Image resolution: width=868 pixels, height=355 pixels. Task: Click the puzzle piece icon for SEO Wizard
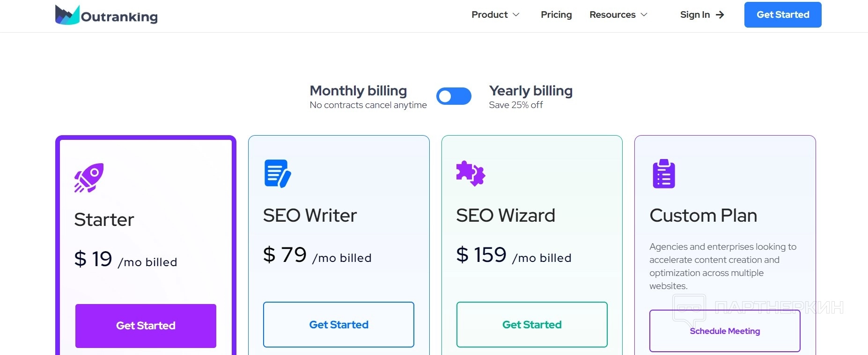click(x=471, y=174)
